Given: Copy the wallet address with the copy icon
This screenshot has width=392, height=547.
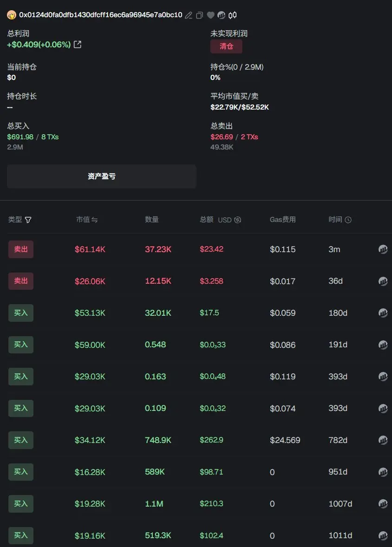Looking at the screenshot, I should tap(199, 15).
